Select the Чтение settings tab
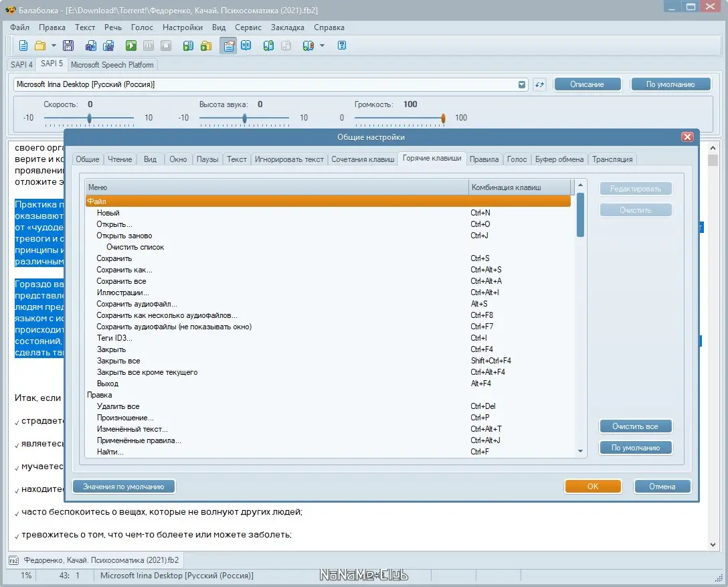728x587 pixels. pos(120,159)
